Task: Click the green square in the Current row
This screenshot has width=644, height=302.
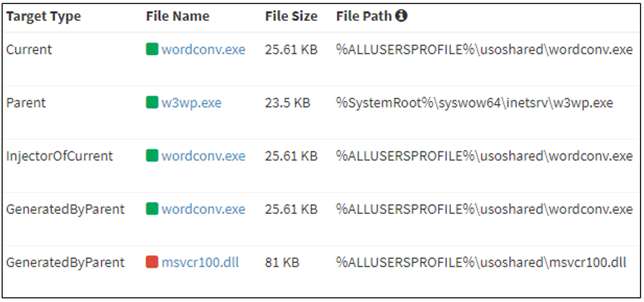Action: coord(152,49)
